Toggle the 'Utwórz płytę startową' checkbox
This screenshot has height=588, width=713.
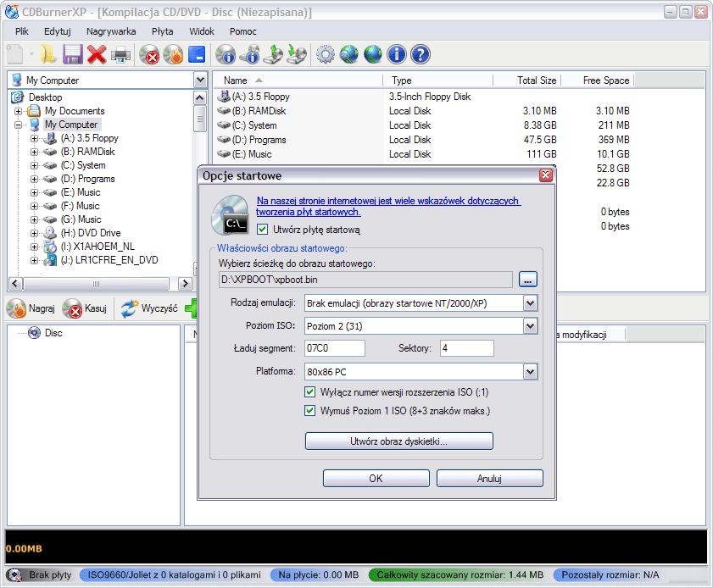click(262, 230)
